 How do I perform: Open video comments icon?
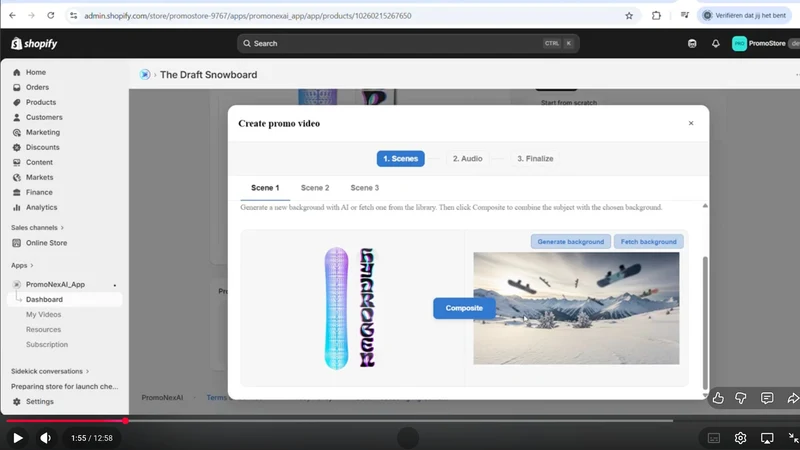pyautogui.click(x=767, y=398)
